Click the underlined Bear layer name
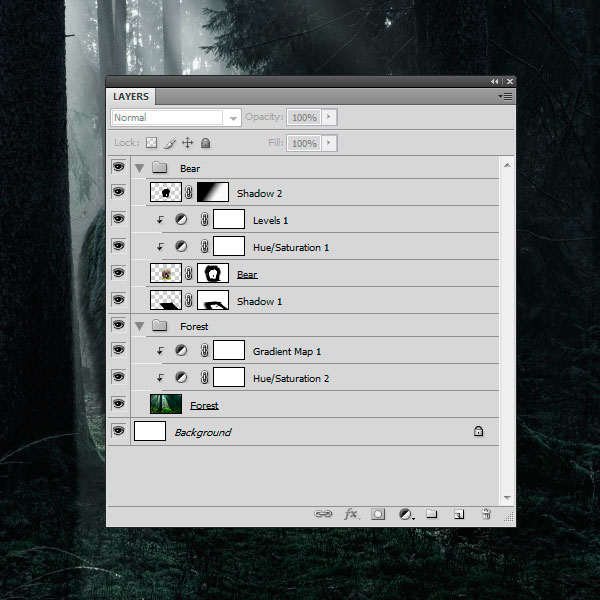This screenshot has height=600, width=600. [247, 274]
